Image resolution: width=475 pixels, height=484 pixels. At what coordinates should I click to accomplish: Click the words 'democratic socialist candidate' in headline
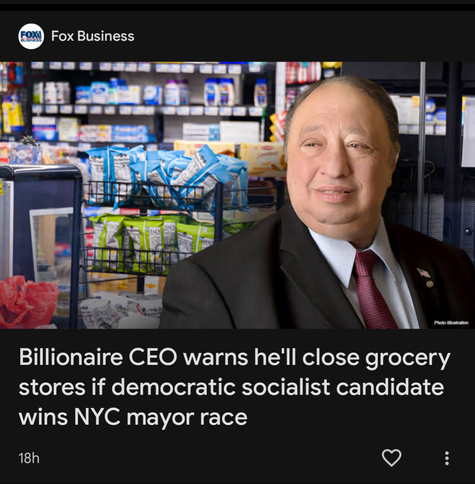tap(277, 387)
